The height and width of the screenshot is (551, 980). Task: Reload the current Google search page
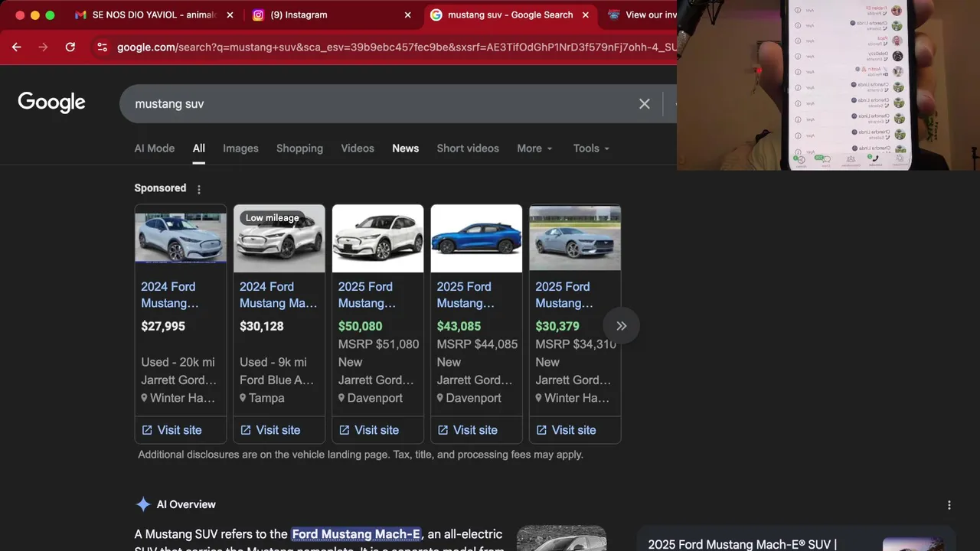(x=70, y=47)
